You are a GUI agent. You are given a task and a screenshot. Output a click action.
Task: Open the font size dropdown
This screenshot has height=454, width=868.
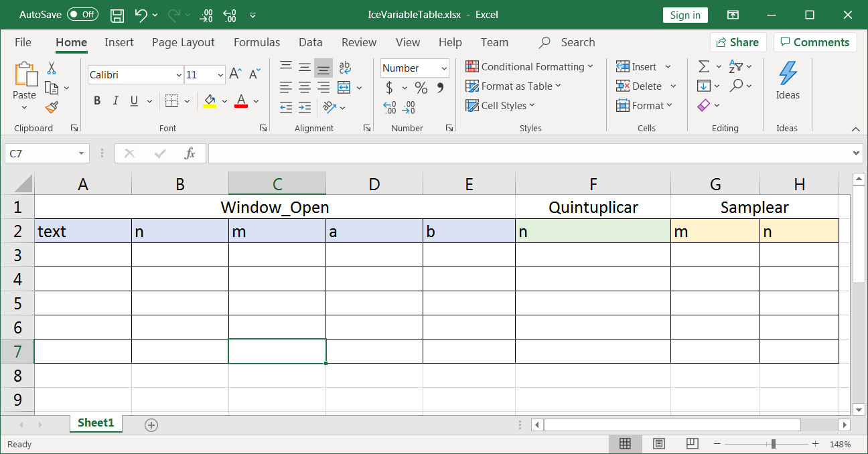(221, 75)
